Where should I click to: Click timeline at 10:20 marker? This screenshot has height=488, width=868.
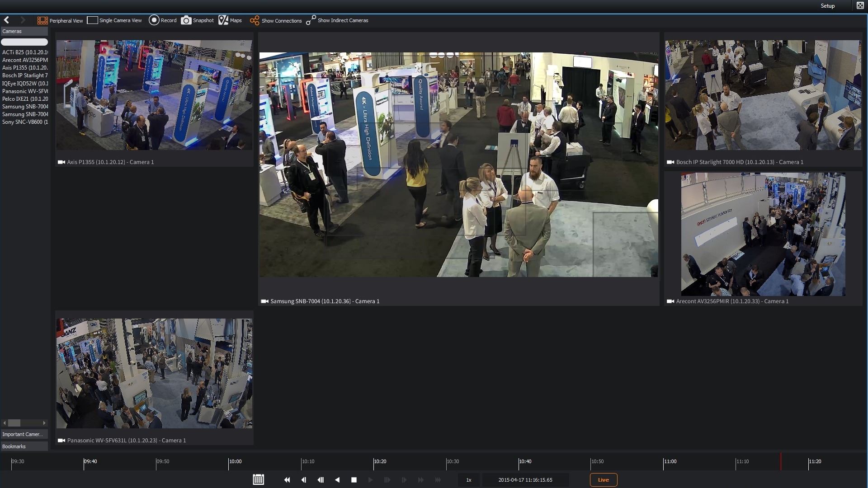[380, 461]
